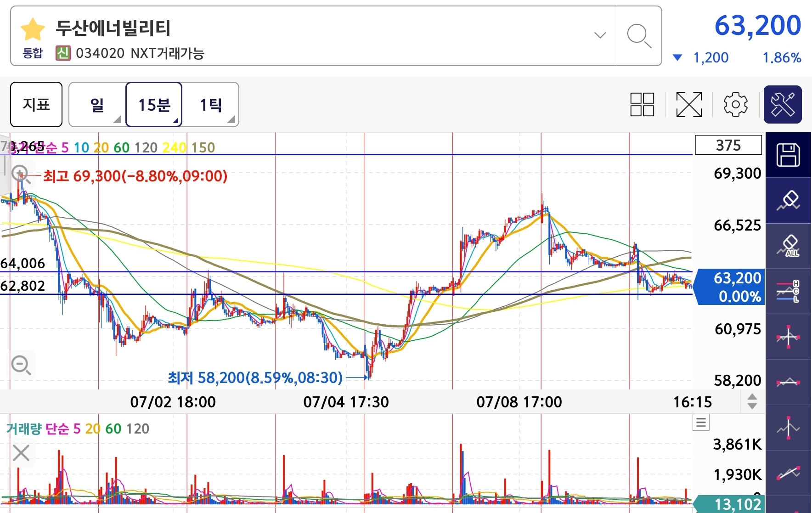Adjust price scale with up-down arrows
This screenshot has height=513, width=812.
752,401
